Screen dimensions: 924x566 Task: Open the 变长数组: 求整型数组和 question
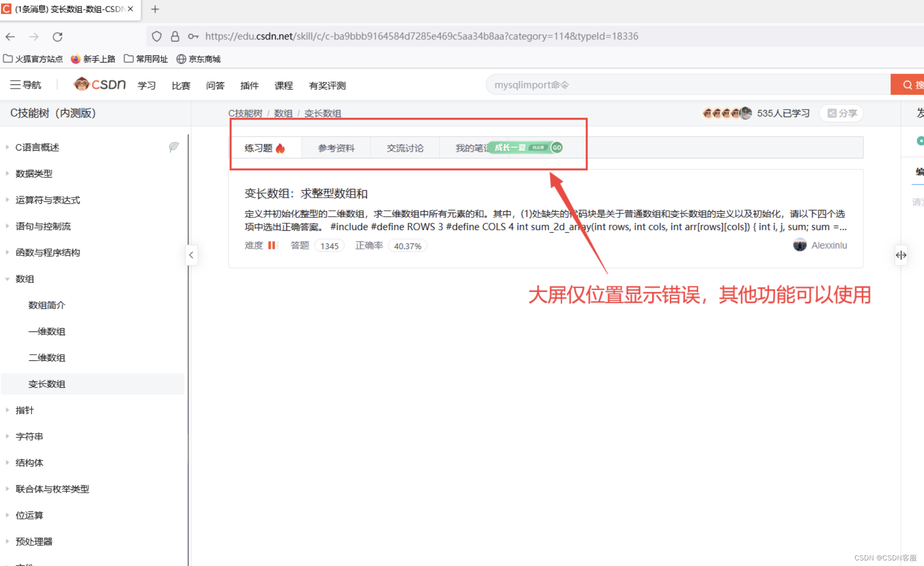pyautogui.click(x=305, y=193)
